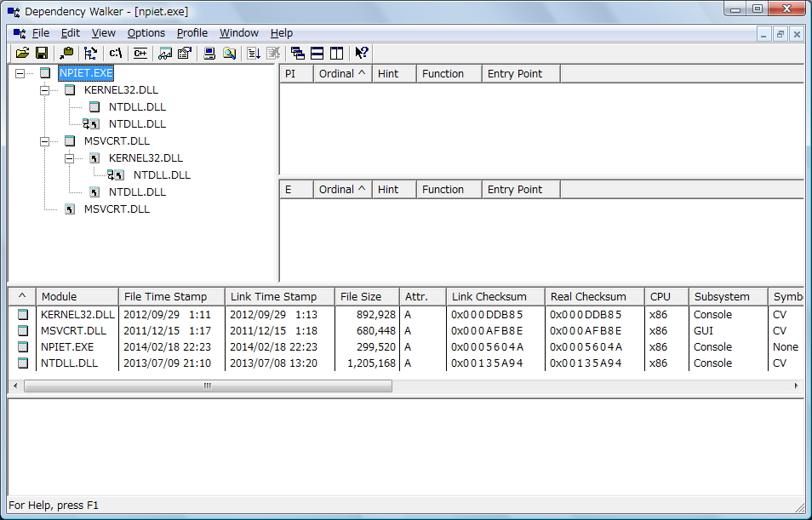This screenshot has height=520, width=812.
Task: Select the last MSVCRT.DLL duplicate tree item
Action: pos(117,209)
